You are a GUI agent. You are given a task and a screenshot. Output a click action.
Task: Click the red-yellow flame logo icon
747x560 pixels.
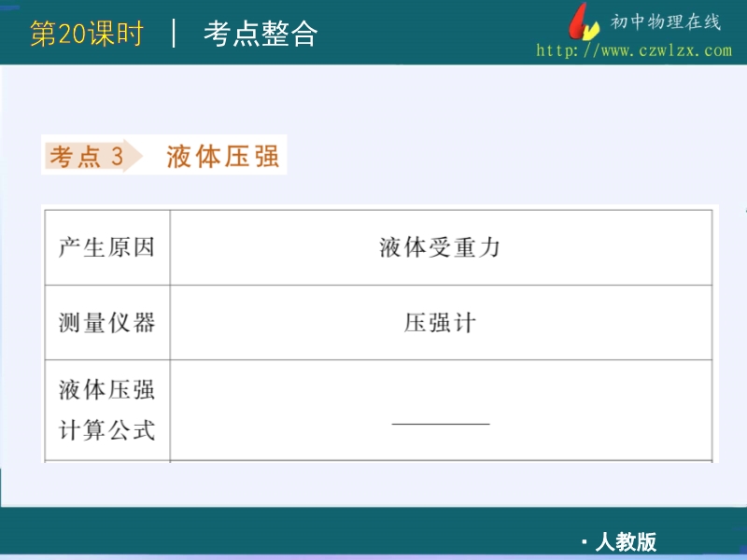pyautogui.click(x=583, y=21)
